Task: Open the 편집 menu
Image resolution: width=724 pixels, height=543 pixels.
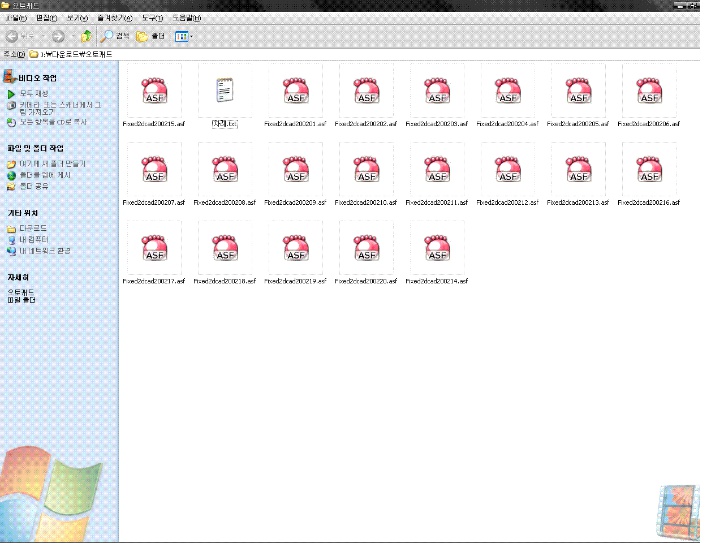Action: pyautogui.click(x=47, y=18)
